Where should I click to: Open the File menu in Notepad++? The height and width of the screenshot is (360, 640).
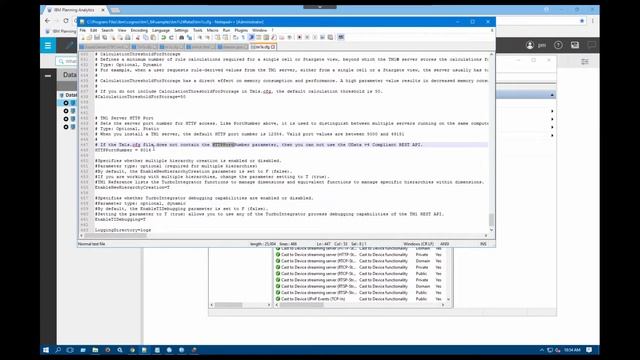(83, 30)
